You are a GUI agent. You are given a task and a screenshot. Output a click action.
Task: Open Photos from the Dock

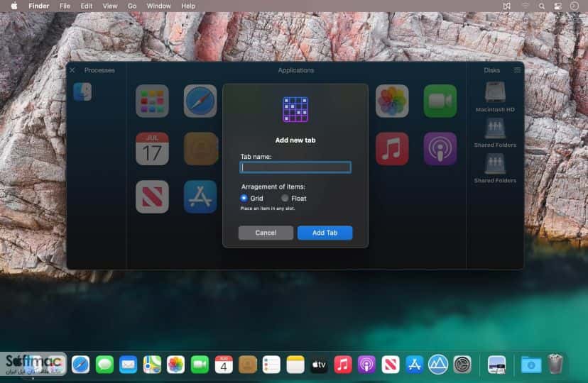[176, 365]
